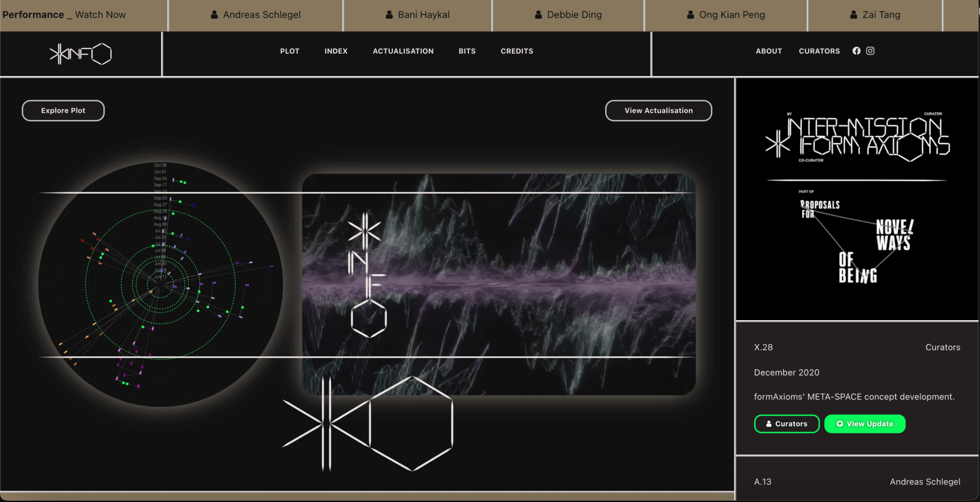Click the green View Update button

pyautogui.click(x=865, y=424)
